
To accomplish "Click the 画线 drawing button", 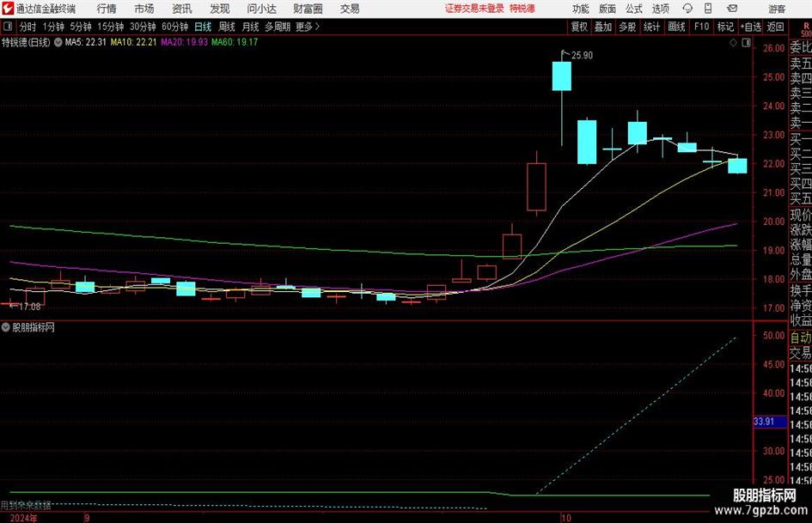I will tap(677, 27).
